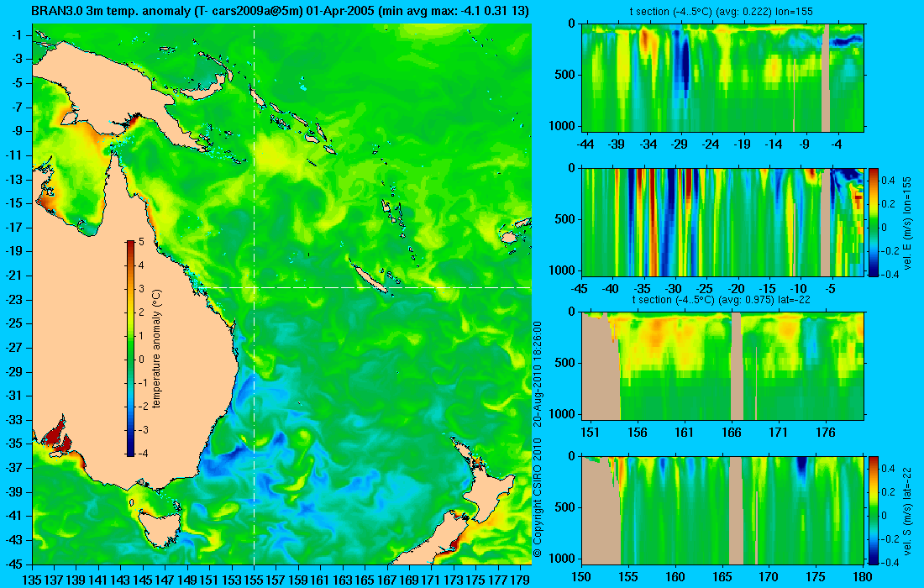Click the "0.4" tick on the vel. E colorbar
The image size is (924, 588).
pos(888,179)
